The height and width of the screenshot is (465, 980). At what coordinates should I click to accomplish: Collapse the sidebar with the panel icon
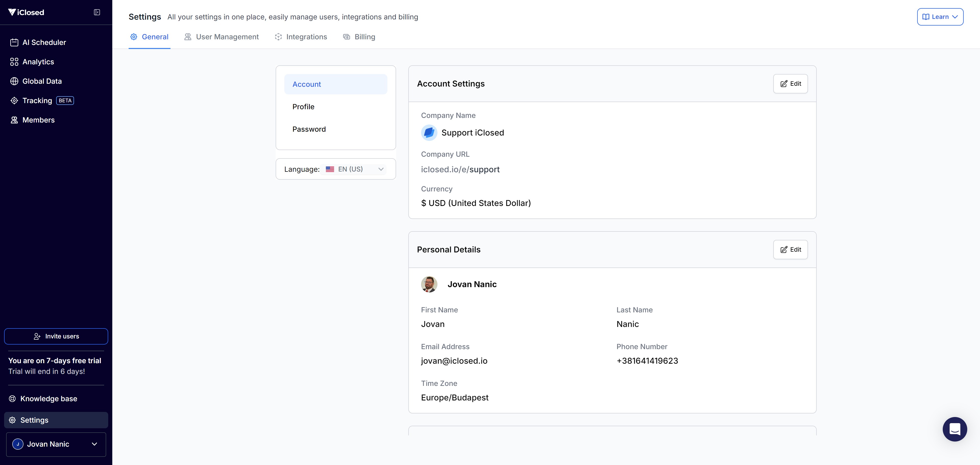point(97,13)
